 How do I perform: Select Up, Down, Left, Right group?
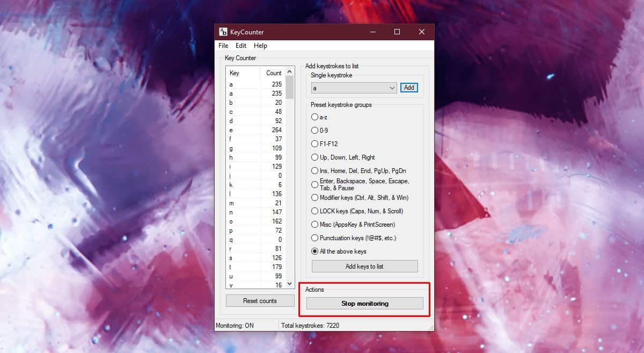tap(343, 157)
